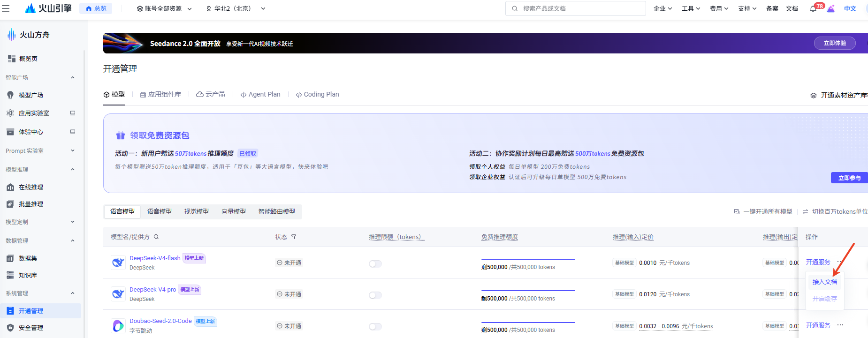The height and width of the screenshot is (338, 868).
Task: Open the 费用 top menu
Action: click(719, 8)
